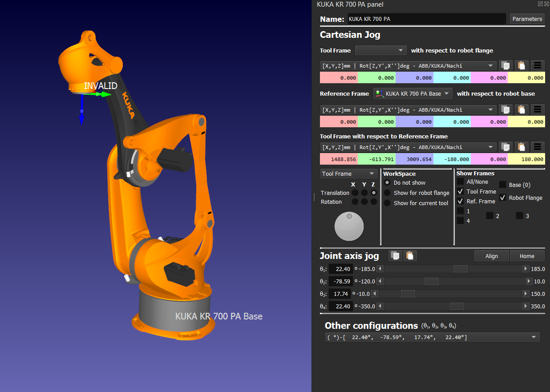Image resolution: width=550 pixels, height=392 pixels.
Task: Copy joint values in Joint axis jog
Action: 395,255
